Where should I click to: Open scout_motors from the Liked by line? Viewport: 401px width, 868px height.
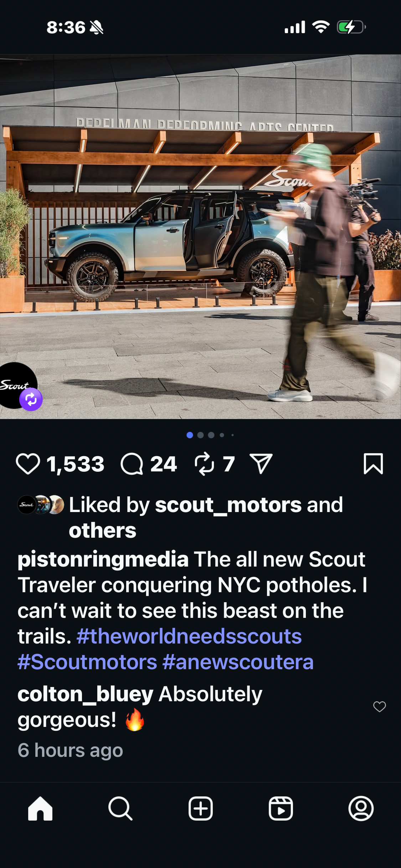[x=228, y=505]
